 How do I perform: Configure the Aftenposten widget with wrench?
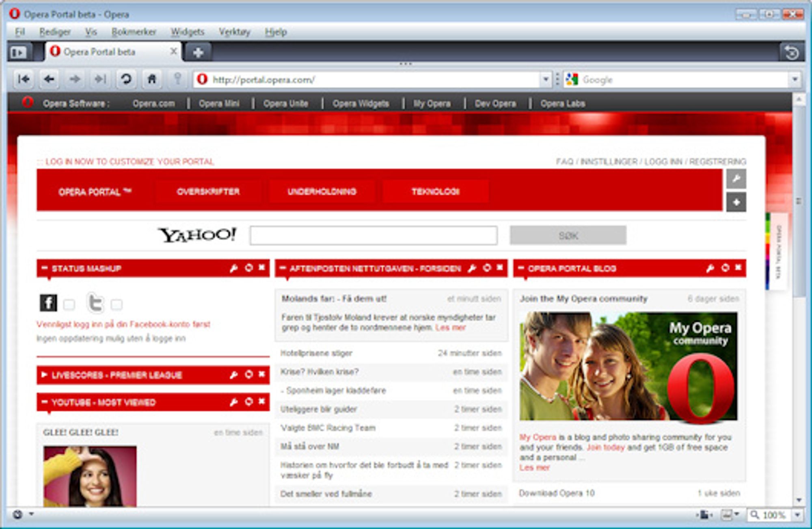click(472, 268)
